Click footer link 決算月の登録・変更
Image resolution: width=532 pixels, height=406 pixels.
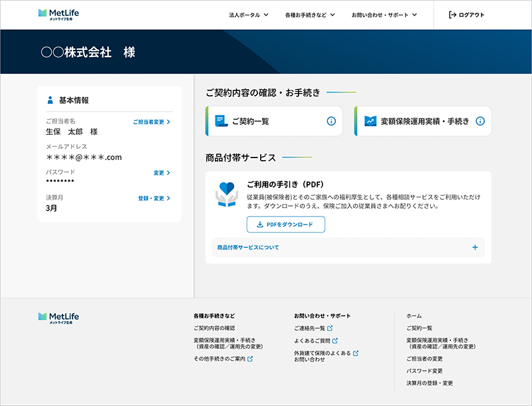(430, 383)
